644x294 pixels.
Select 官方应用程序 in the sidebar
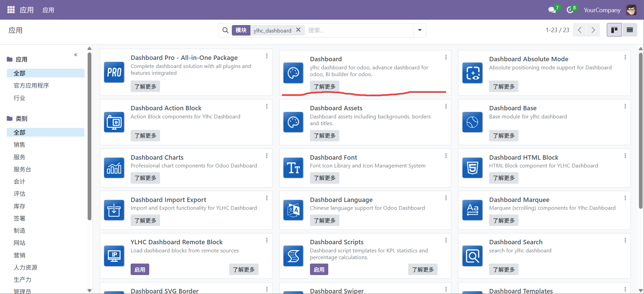tap(31, 86)
